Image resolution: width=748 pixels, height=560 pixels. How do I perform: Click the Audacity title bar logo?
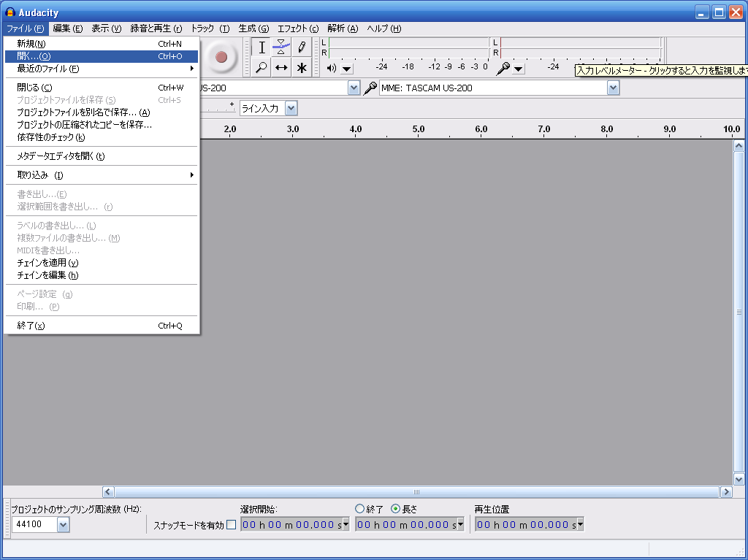[10, 12]
